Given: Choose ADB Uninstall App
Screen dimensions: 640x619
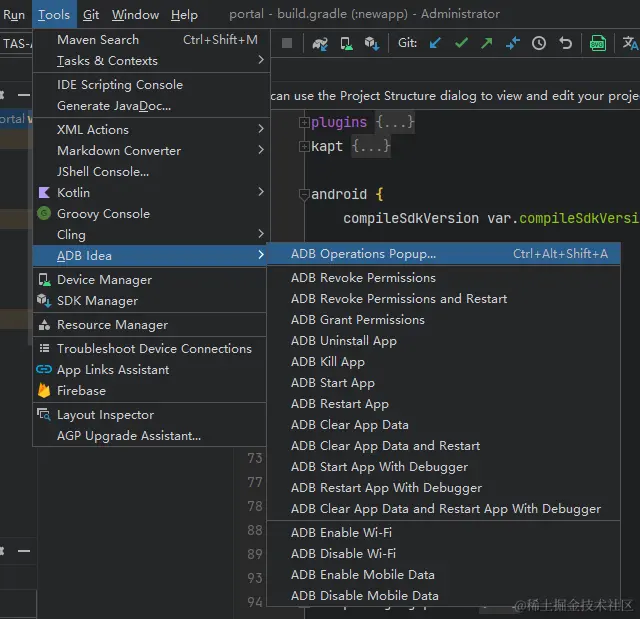Looking at the screenshot, I should [444, 341].
